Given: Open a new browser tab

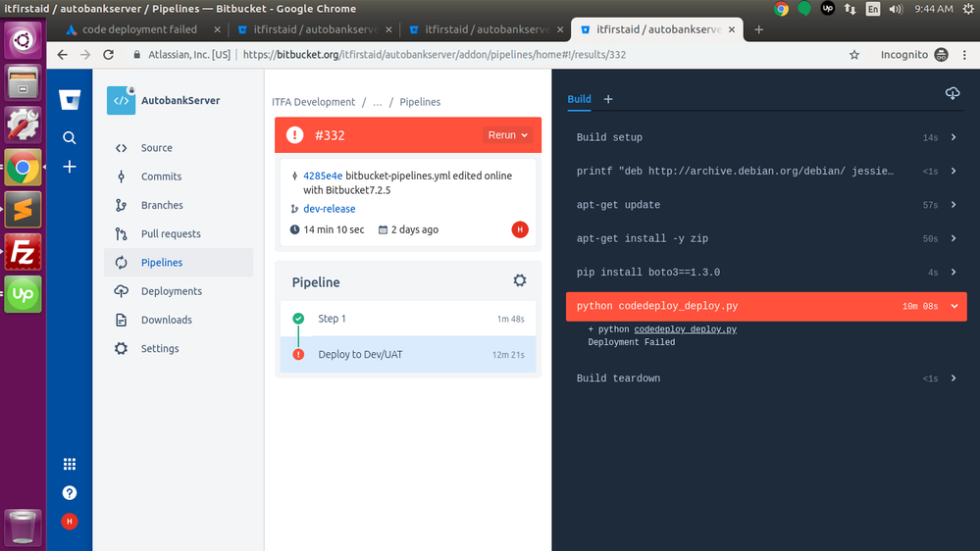Looking at the screenshot, I should pos(758,29).
